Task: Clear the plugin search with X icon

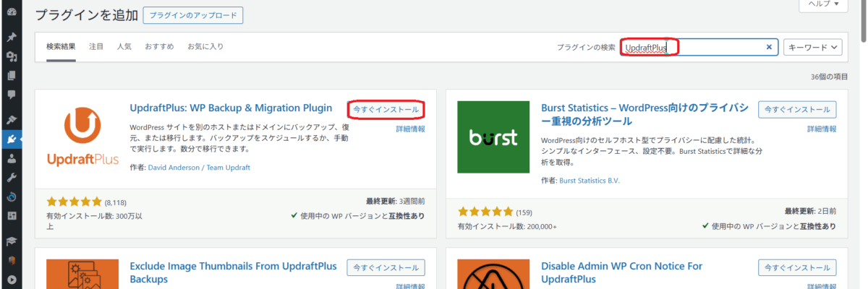Action: pos(769,47)
